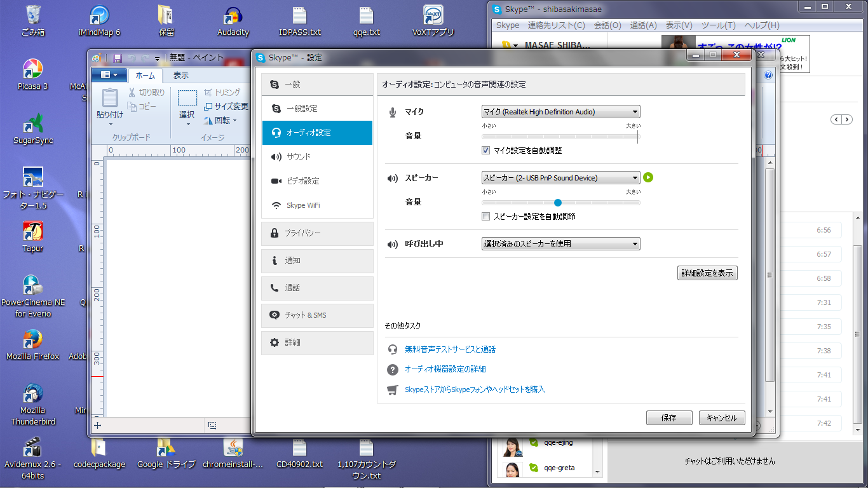Click the speaker volume slider handle
This screenshot has width=868, height=488.
point(558,203)
